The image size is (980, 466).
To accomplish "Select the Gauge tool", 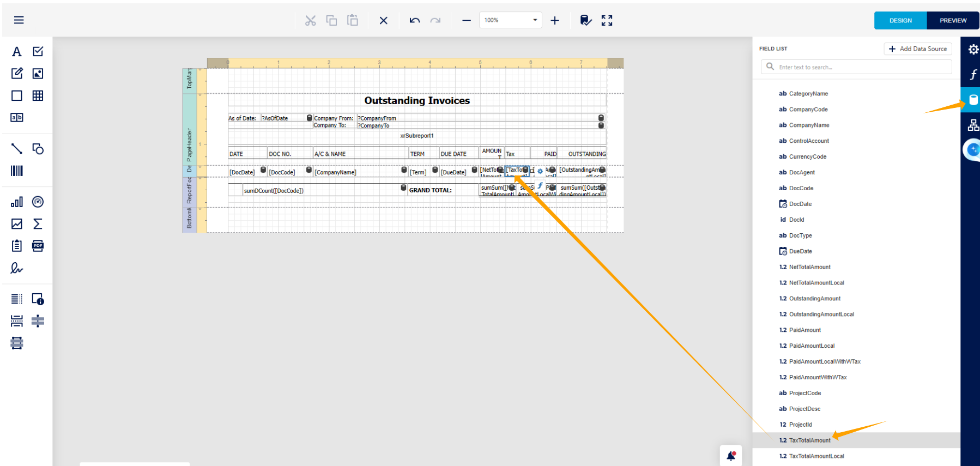I will (x=38, y=202).
